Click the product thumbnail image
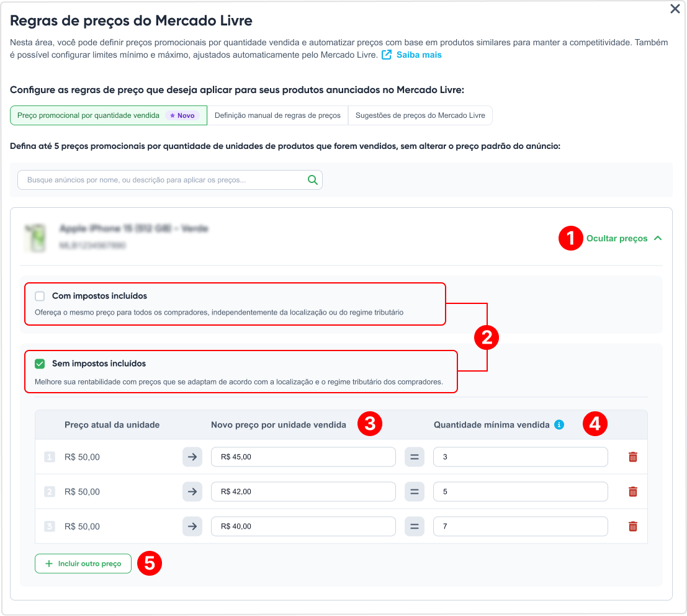The image size is (687, 616). pos(36,238)
